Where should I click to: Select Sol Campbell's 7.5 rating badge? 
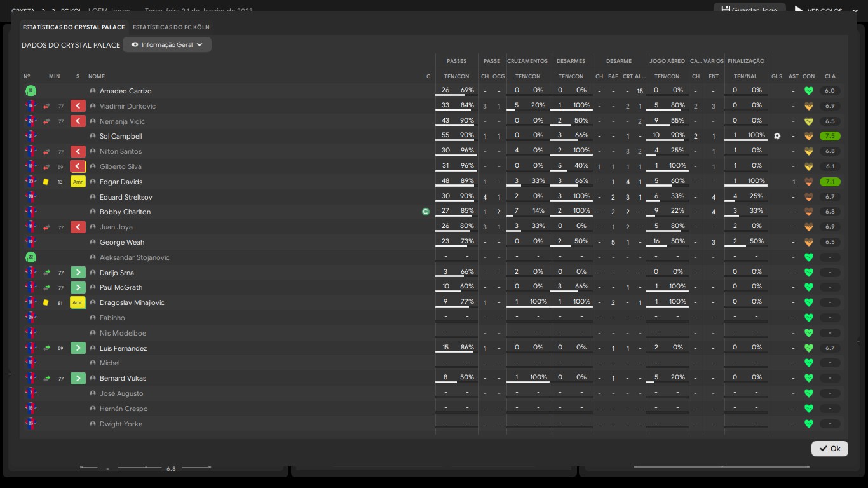tap(830, 136)
